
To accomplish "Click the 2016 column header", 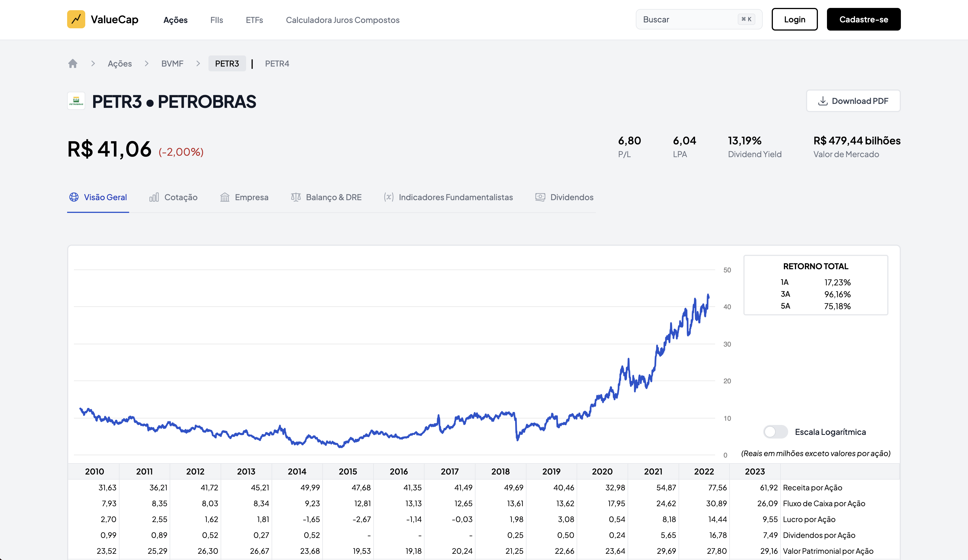I will click(399, 471).
